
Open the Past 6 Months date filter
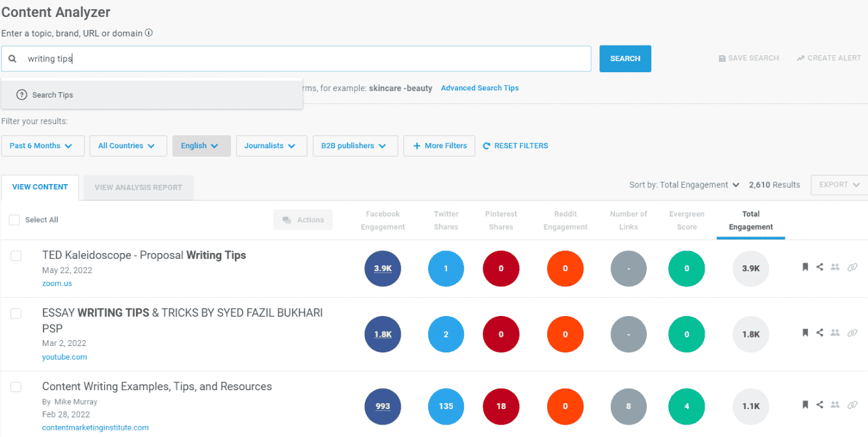point(43,146)
